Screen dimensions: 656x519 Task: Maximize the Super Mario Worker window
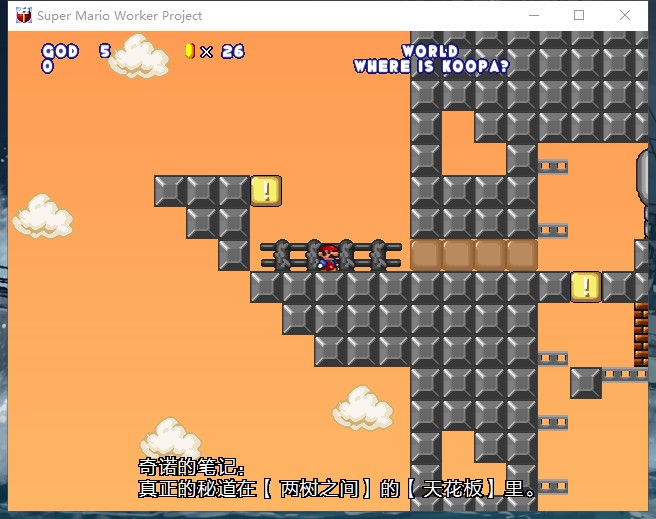(x=579, y=15)
